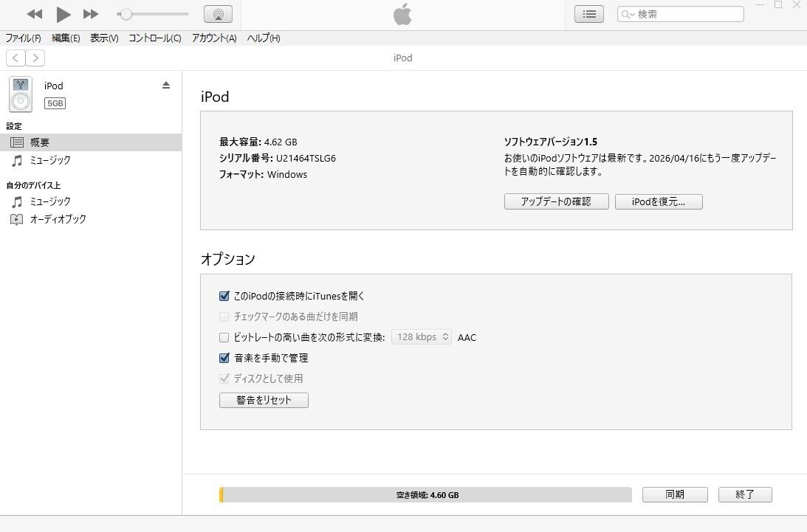Viewport: 807px width, 532px height.
Task: Click the iPodを復元... button
Action: [658, 201]
